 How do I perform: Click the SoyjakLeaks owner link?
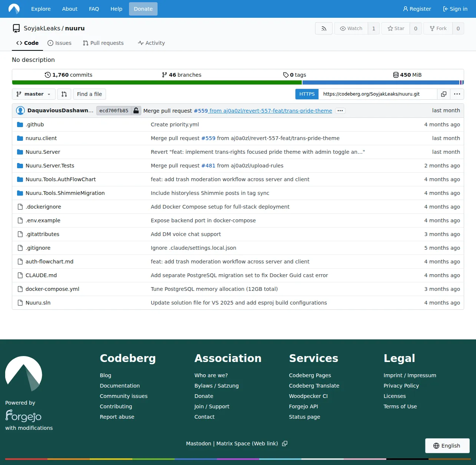(42, 28)
